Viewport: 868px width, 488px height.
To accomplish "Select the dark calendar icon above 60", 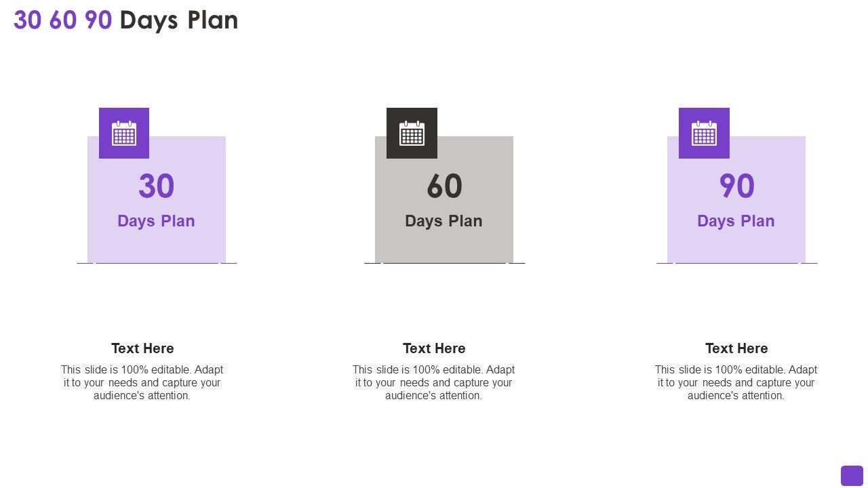I will (x=412, y=134).
